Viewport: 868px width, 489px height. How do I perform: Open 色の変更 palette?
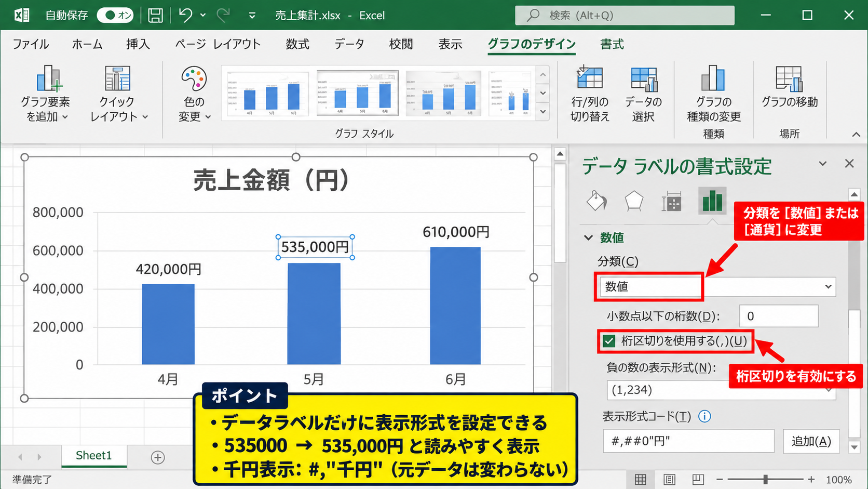pyautogui.click(x=194, y=94)
